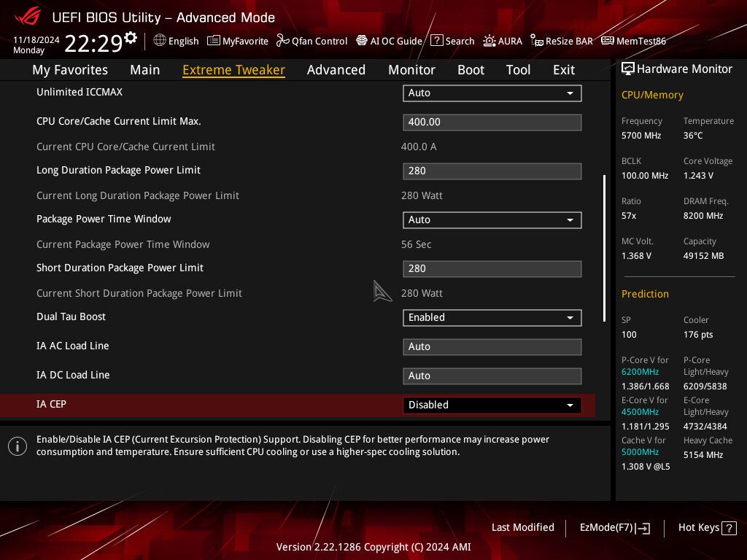Open Hot Keys help
The image size is (747, 560).
pos(707,528)
